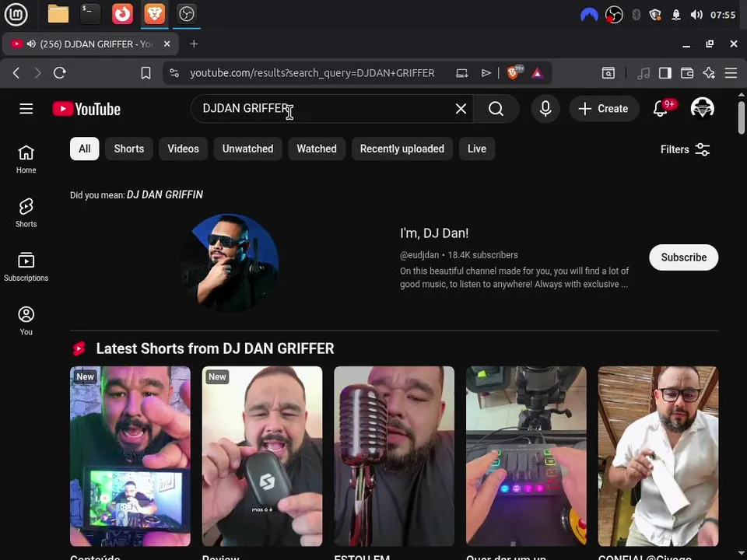Open the first Short with tablet

click(130, 456)
